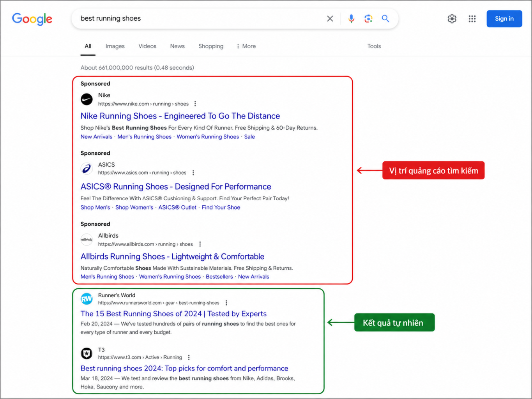Screen dimensions: 532x399
Task: Open 'The 15 Best Running Shoes of 2024' result
Action: coord(173,314)
